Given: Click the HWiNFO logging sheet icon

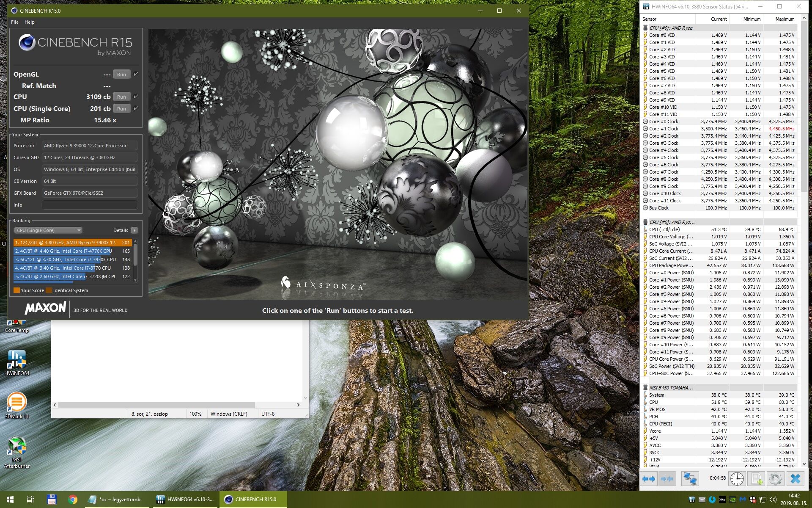Looking at the screenshot, I should tap(756, 479).
